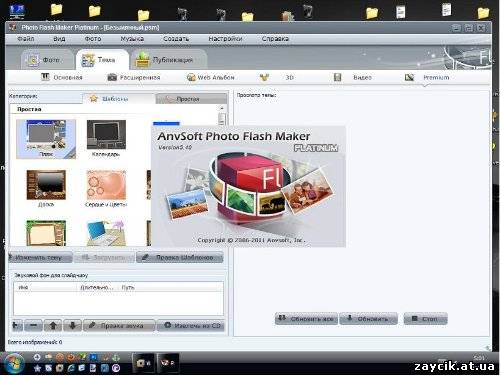The width and height of the screenshot is (500, 376).
Task: Open Правка Шаблонов template editor
Action: pyautogui.click(x=180, y=257)
